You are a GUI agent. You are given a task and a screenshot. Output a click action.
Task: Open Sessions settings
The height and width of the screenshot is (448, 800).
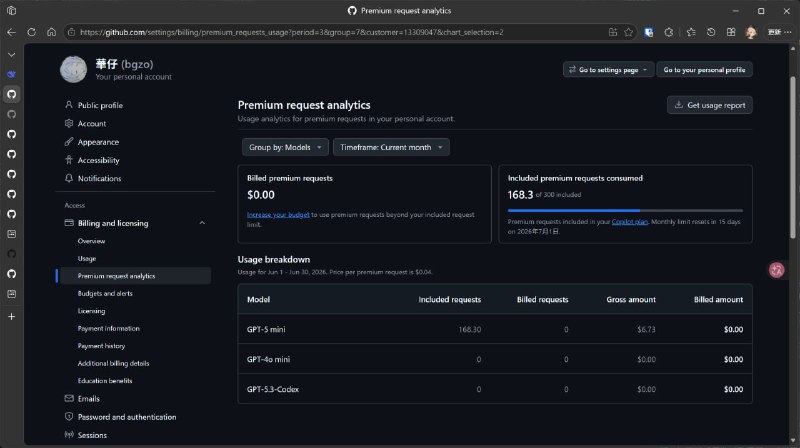pos(92,435)
